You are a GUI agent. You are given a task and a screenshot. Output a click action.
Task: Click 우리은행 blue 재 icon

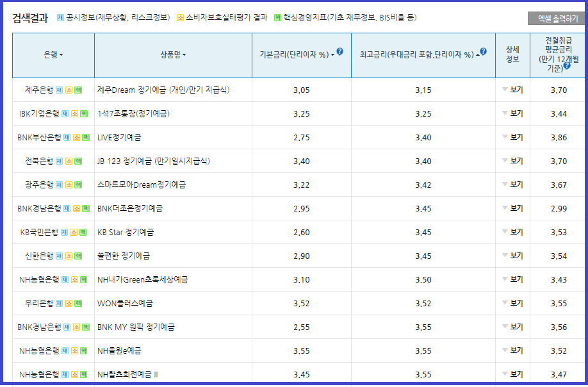(60, 303)
